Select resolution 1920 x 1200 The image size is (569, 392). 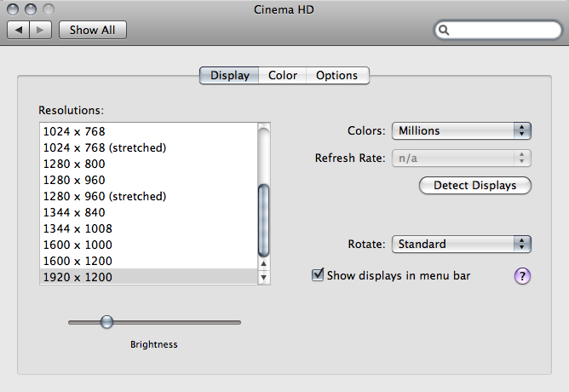pyautogui.click(x=149, y=277)
